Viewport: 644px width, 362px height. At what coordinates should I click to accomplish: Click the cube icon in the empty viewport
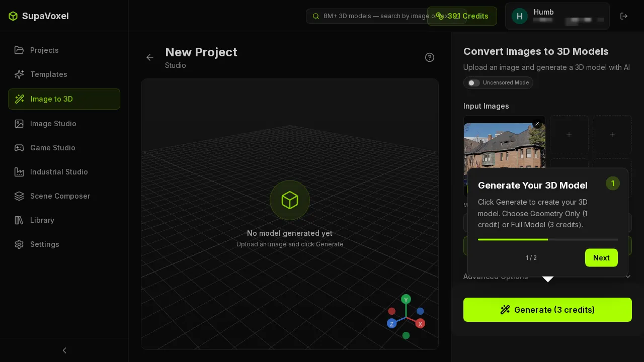pyautogui.click(x=290, y=200)
